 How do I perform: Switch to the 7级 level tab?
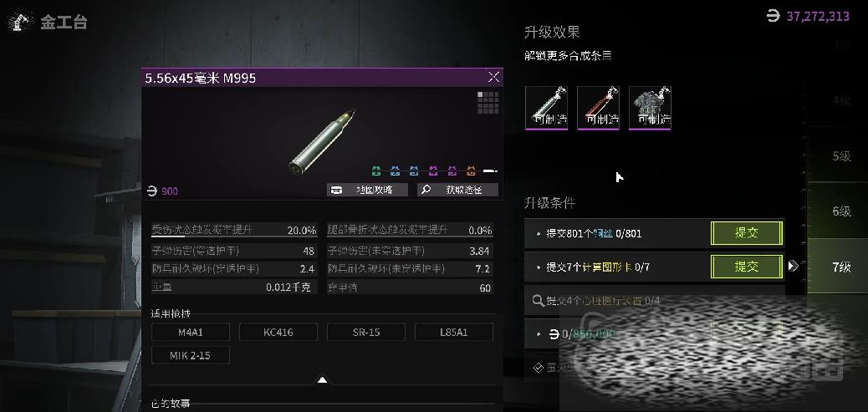841,267
